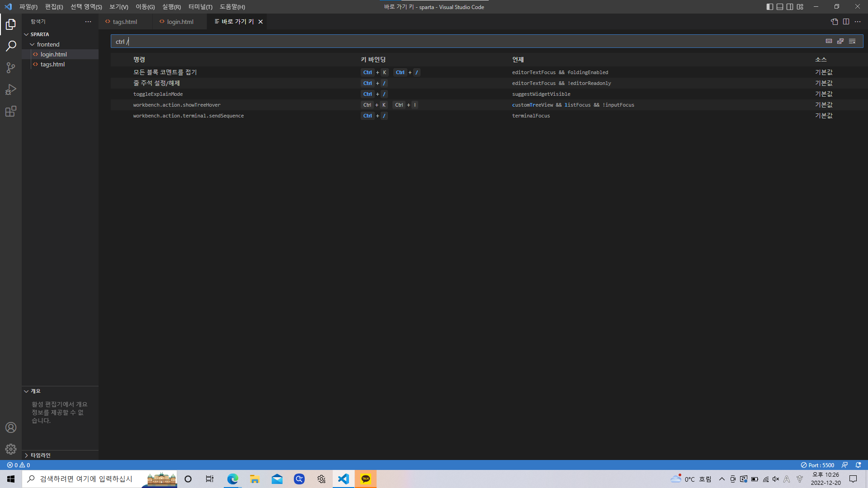Open Windows Settings gear on taskbar

click(321, 479)
